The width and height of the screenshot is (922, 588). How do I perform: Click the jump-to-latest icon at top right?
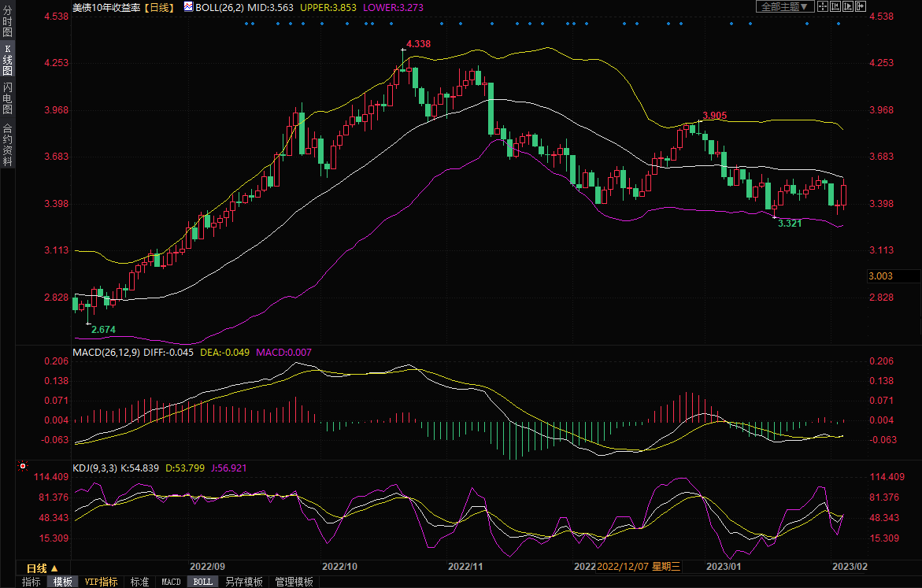860,6
